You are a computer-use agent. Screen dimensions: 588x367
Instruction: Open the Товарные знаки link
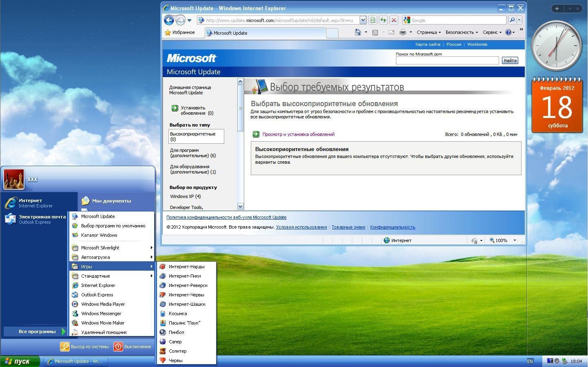click(x=348, y=227)
